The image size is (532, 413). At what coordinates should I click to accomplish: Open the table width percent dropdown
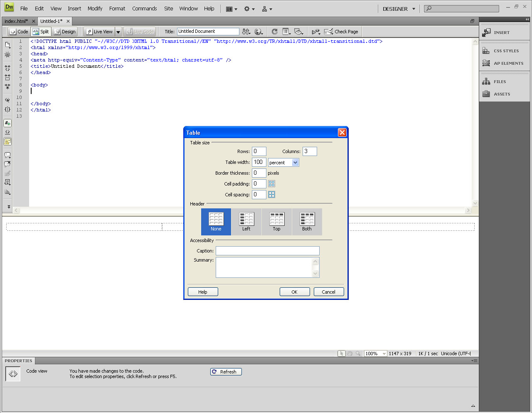point(283,163)
